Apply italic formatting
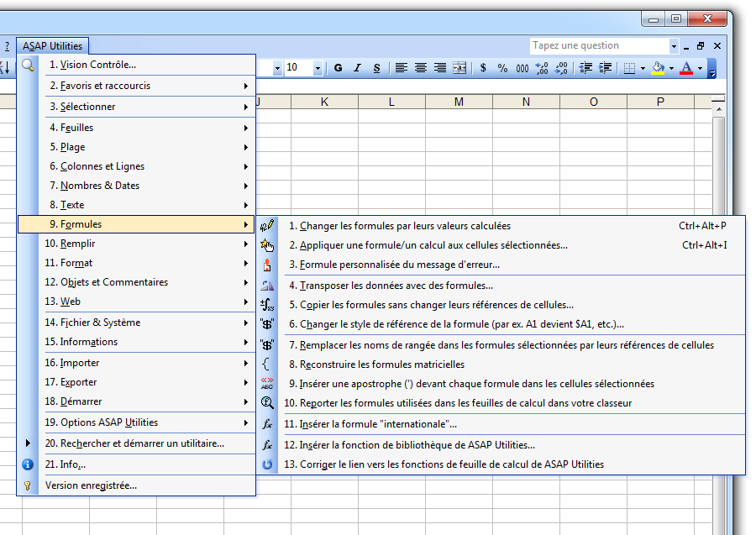 click(x=357, y=68)
